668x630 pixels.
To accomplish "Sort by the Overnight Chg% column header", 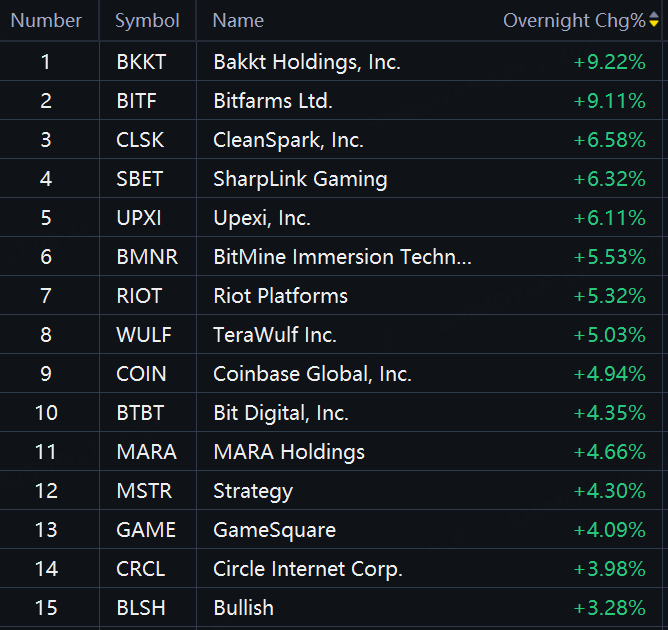I will point(574,21).
